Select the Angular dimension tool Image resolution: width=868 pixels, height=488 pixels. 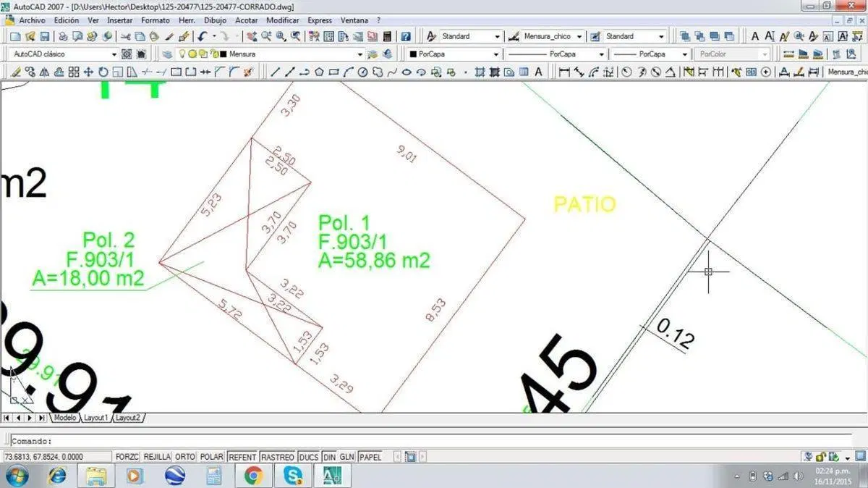click(671, 72)
